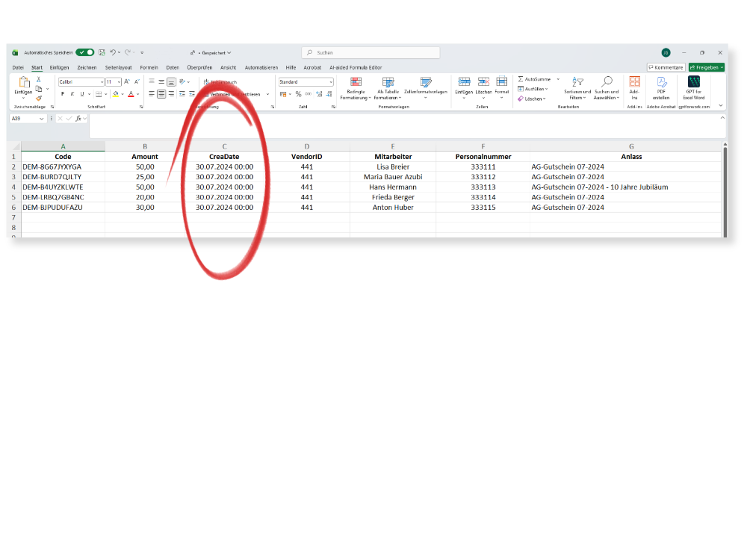Open the Formeln ribbon tab

click(x=149, y=67)
